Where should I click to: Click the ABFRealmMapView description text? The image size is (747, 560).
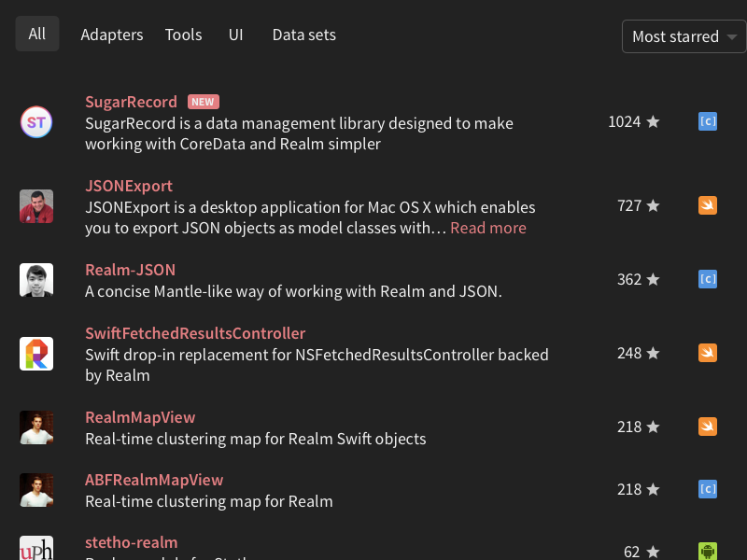pyautogui.click(x=209, y=501)
